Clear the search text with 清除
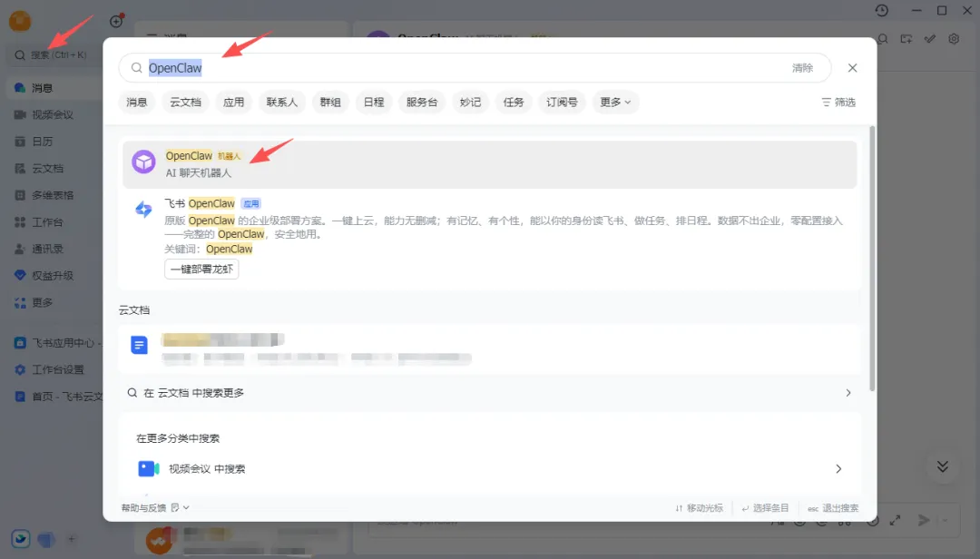The height and width of the screenshot is (559, 980). tap(802, 67)
